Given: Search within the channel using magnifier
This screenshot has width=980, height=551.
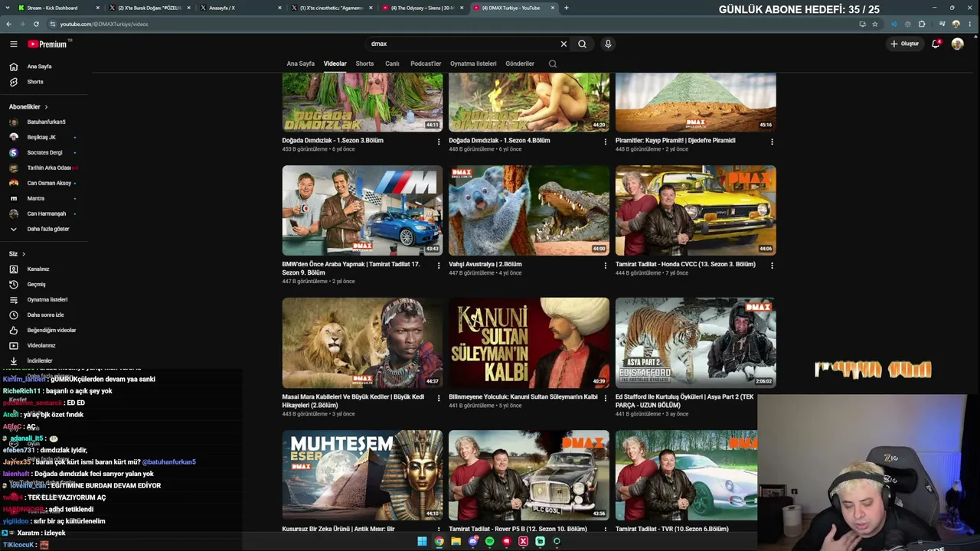Looking at the screenshot, I should (553, 64).
